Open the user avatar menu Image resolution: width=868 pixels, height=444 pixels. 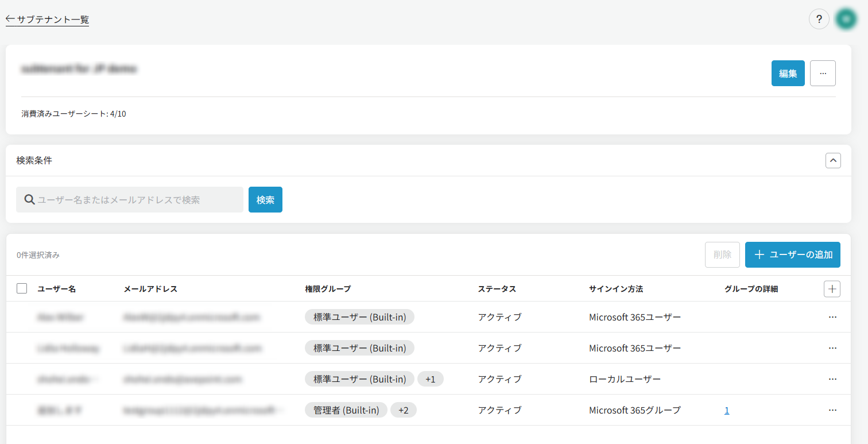(846, 19)
